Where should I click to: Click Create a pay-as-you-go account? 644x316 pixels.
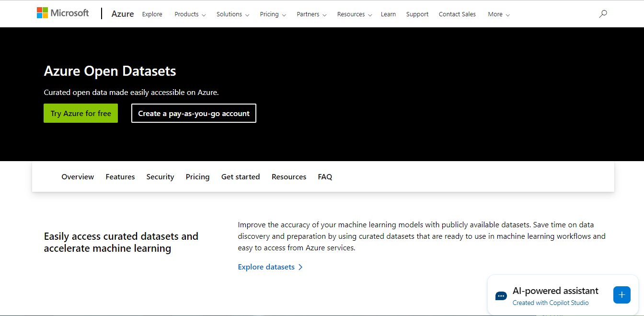pyautogui.click(x=194, y=114)
